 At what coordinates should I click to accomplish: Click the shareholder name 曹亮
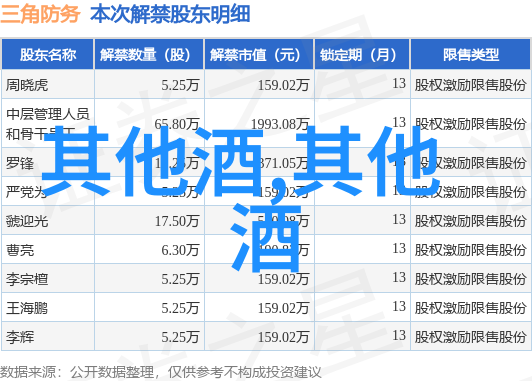[x=20, y=250]
